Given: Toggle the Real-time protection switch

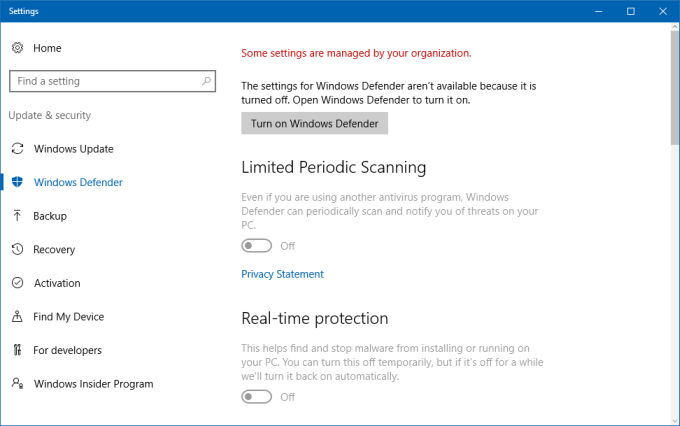Looking at the screenshot, I should pos(257,397).
